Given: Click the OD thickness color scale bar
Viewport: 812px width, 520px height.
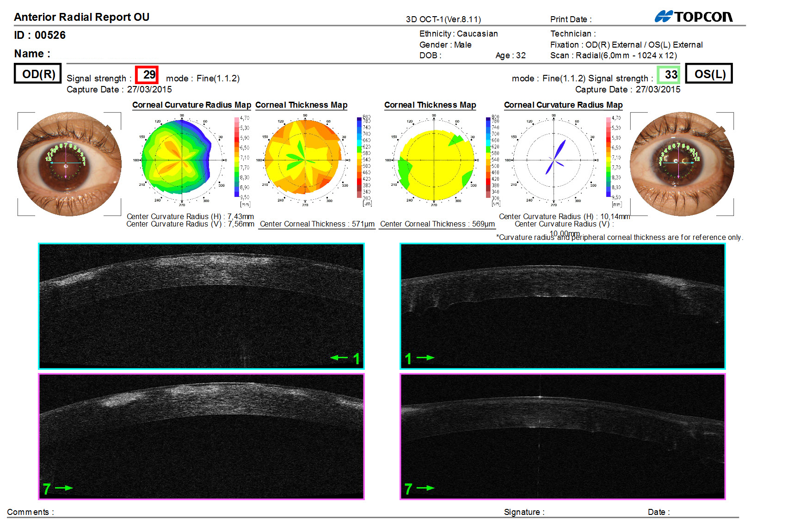Looking at the screenshot, I should [359, 157].
